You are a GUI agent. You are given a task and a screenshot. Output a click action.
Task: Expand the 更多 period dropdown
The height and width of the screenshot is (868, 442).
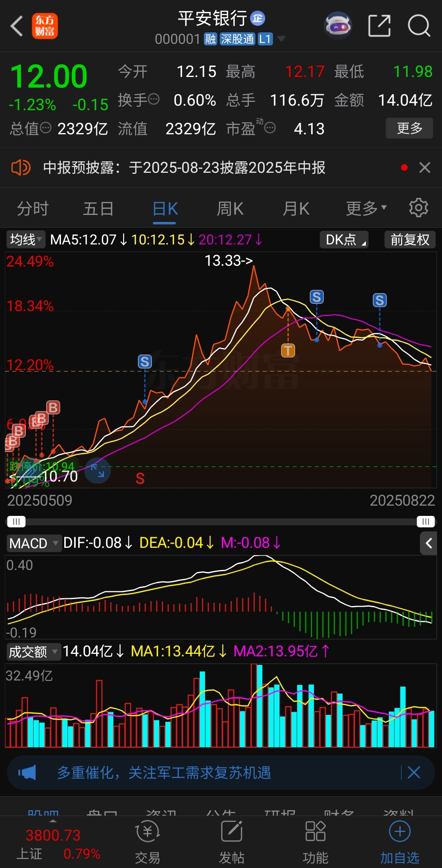point(366,209)
